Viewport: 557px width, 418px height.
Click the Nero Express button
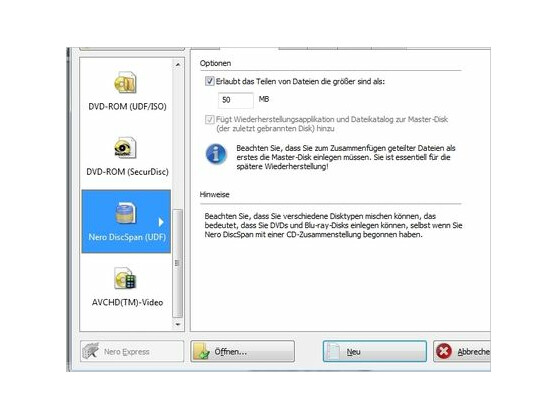(x=132, y=352)
